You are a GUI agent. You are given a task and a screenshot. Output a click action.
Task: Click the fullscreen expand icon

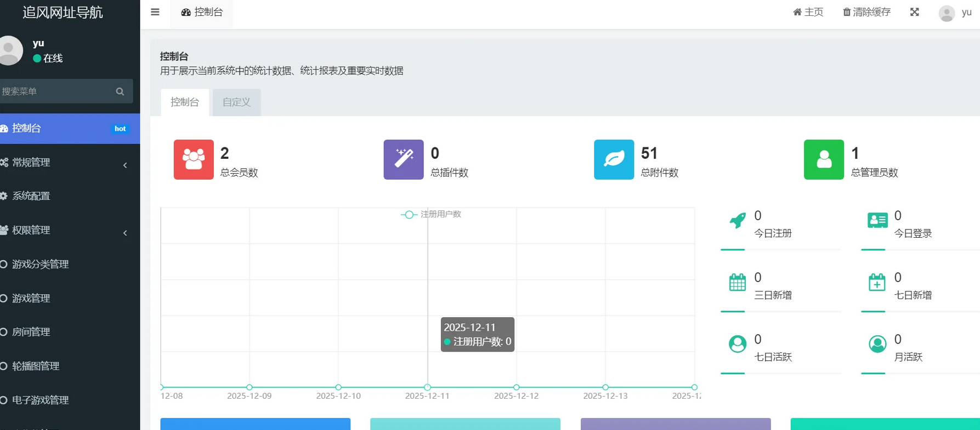(914, 12)
